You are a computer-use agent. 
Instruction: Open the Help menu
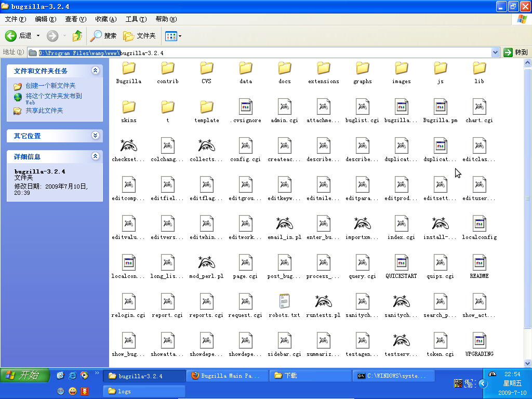[166, 19]
